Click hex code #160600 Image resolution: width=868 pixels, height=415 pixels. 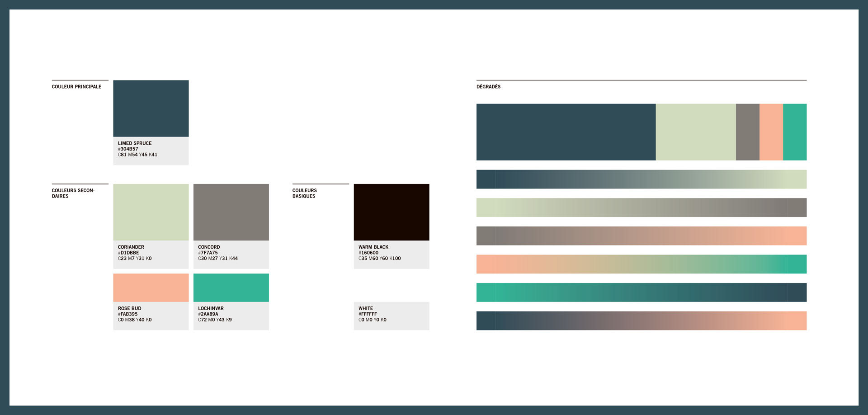coord(368,253)
